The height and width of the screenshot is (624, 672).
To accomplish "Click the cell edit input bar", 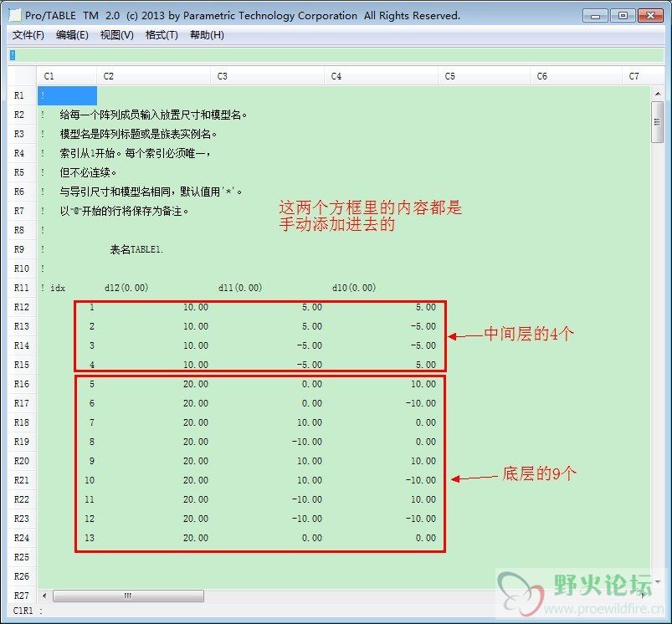I will click(336, 55).
